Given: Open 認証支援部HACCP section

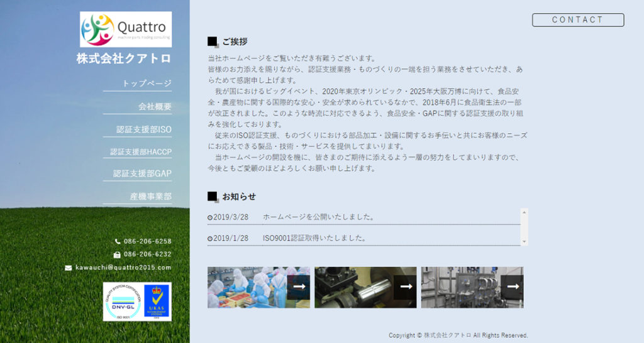Looking at the screenshot, I should pos(140,151).
